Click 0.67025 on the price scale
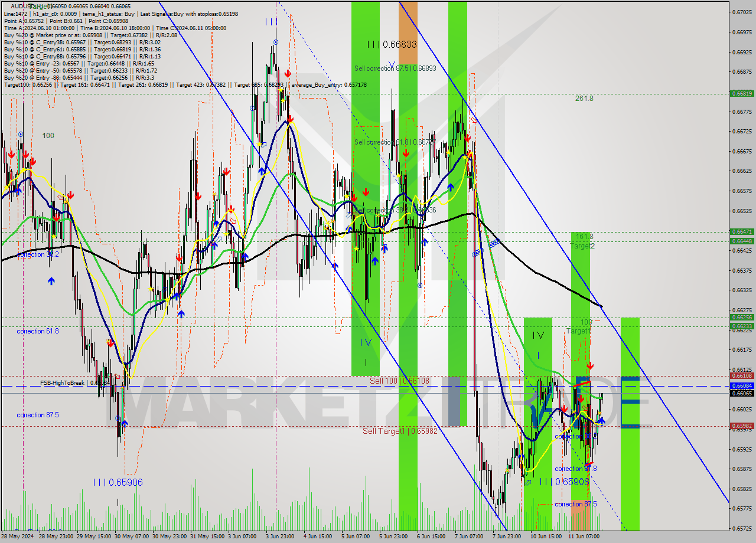 pyautogui.click(x=741, y=12)
